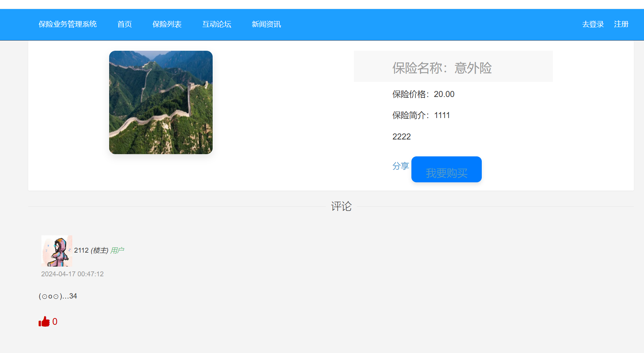Image resolution: width=644 pixels, height=353 pixels.
Task: Click the 保险名称:意外险 heading
Action: click(442, 68)
